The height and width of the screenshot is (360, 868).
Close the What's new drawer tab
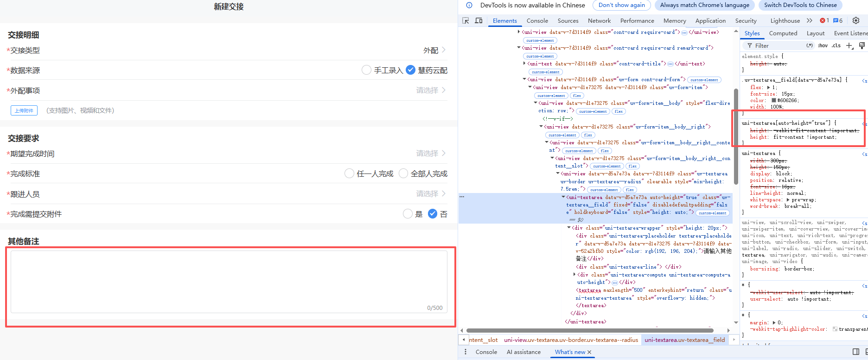(589, 352)
